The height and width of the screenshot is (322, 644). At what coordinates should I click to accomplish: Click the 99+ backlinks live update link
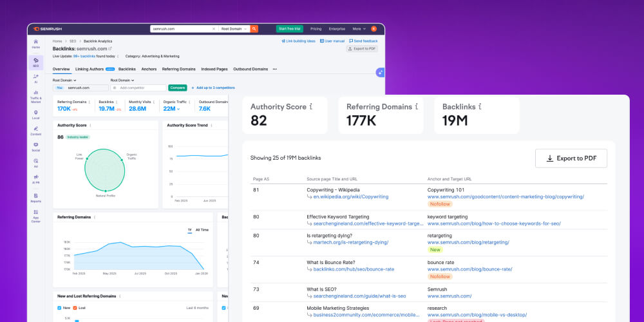[84, 56]
